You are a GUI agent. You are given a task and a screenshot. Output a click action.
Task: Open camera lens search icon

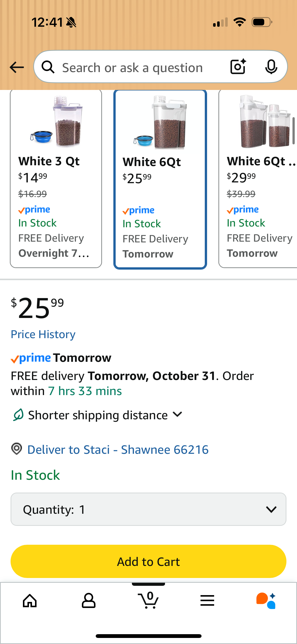(x=238, y=67)
